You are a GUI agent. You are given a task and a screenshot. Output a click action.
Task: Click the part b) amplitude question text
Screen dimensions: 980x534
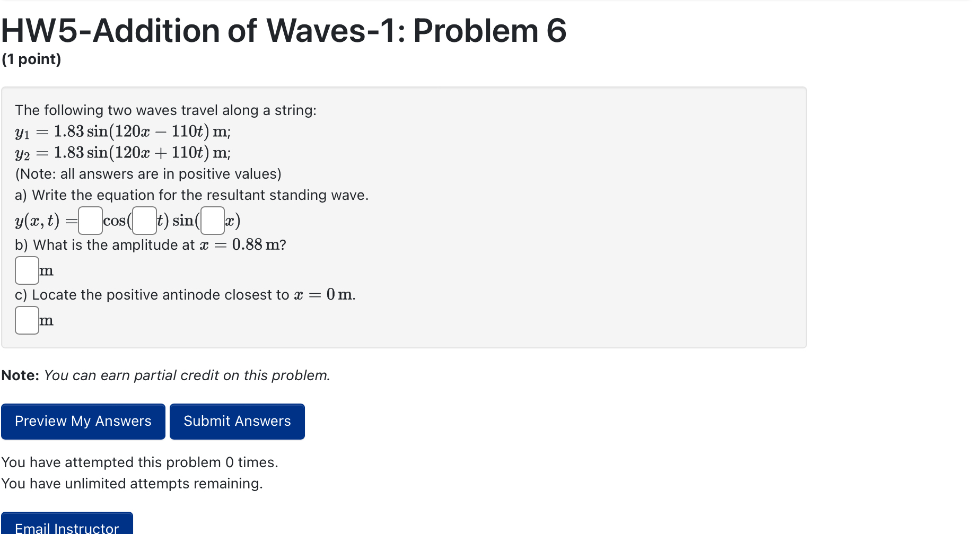click(x=150, y=244)
